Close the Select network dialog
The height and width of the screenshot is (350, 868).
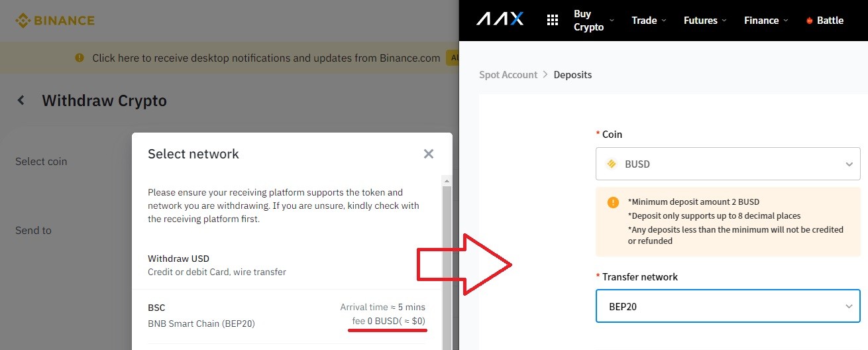tap(429, 154)
